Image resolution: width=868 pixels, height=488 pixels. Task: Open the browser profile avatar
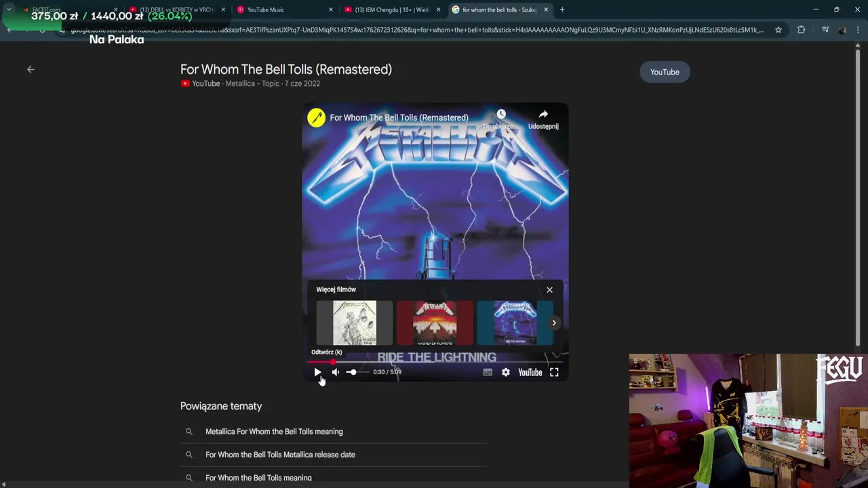pyautogui.click(x=842, y=30)
